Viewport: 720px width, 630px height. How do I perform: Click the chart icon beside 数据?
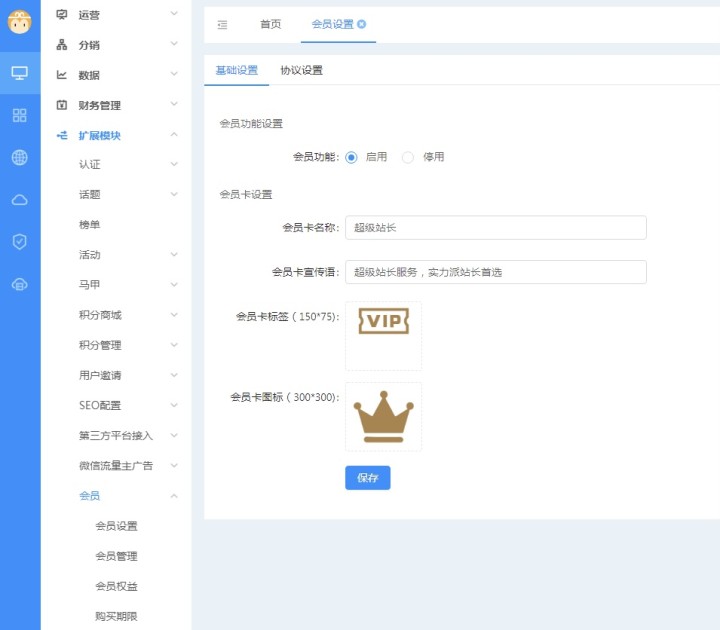click(62, 74)
